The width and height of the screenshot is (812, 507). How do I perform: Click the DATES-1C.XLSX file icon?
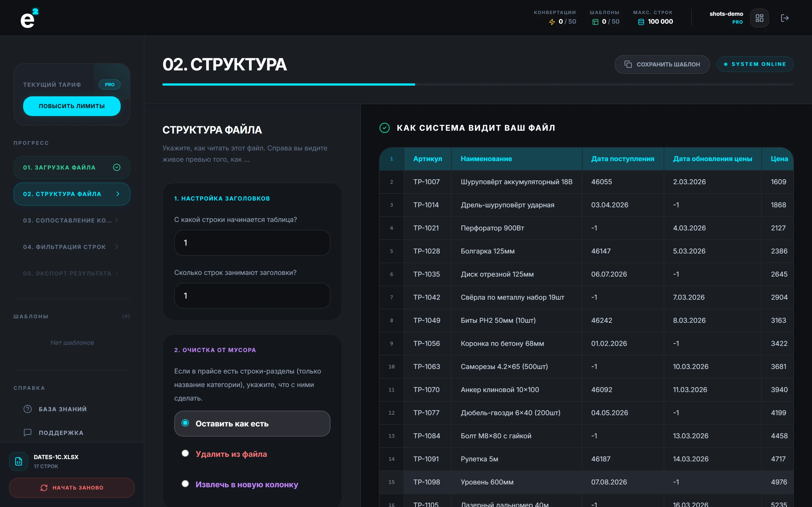pos(19,461)
